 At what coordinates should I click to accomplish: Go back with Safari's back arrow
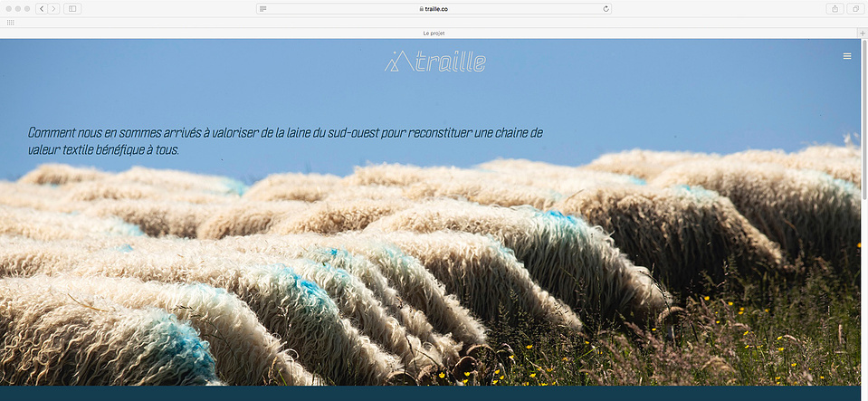pos(42,9)
